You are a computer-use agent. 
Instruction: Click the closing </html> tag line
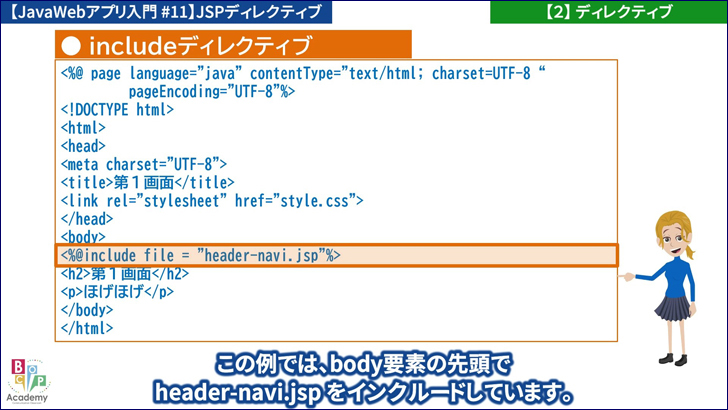click(87, 328)
